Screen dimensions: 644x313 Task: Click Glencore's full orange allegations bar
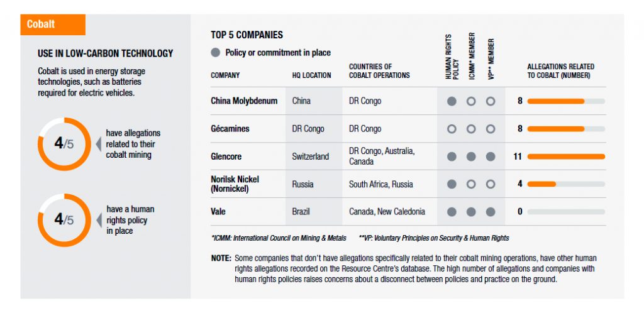pyautogui.click(x=566, y=156)
